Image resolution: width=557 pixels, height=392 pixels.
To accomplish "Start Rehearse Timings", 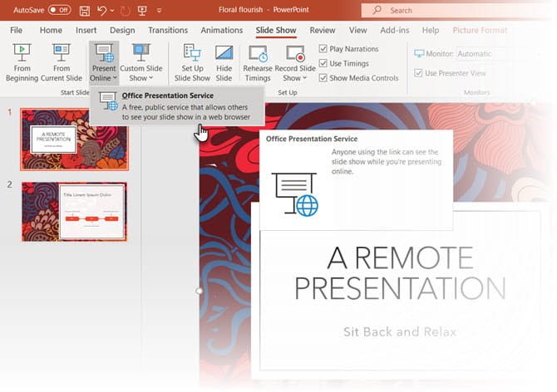I will point(258,62).
